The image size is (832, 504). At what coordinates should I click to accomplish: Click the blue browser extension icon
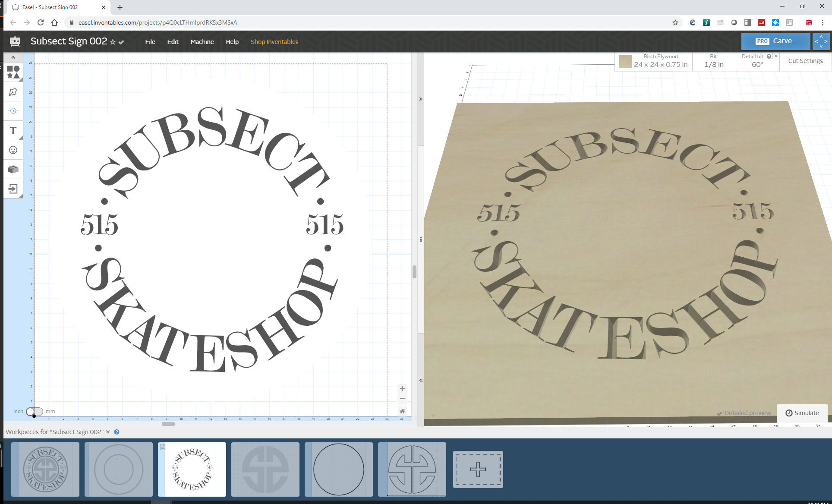coord(775,22)
